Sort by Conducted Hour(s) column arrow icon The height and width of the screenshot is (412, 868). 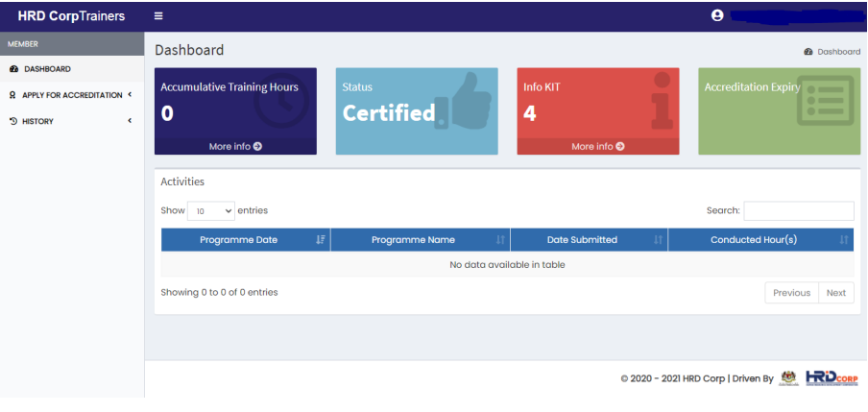(844, 240)
